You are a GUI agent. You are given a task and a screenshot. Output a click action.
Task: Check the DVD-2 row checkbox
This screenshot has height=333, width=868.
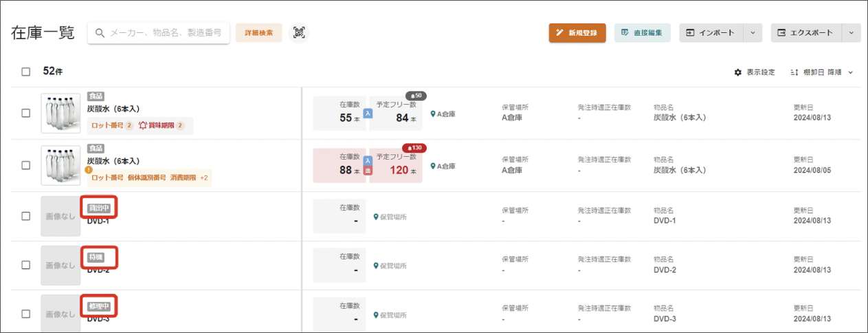pyautogui.click(x=25, y=265)
